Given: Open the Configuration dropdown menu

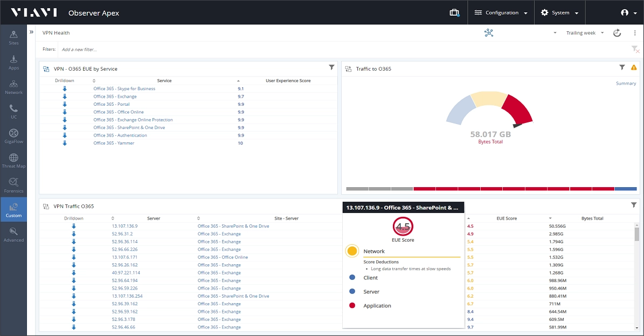Looking at the screenshot, I should 501,13.
